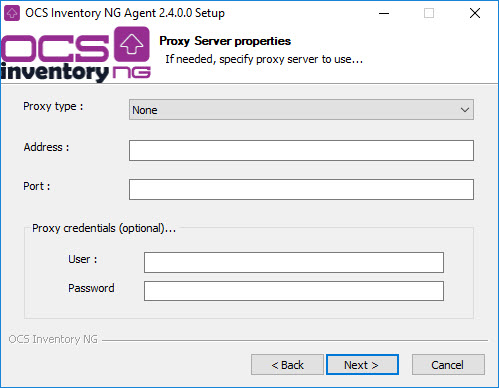Select the proxy Password input box
The height and width of the screenshot is (388, 499).
[x=294, y=291]
